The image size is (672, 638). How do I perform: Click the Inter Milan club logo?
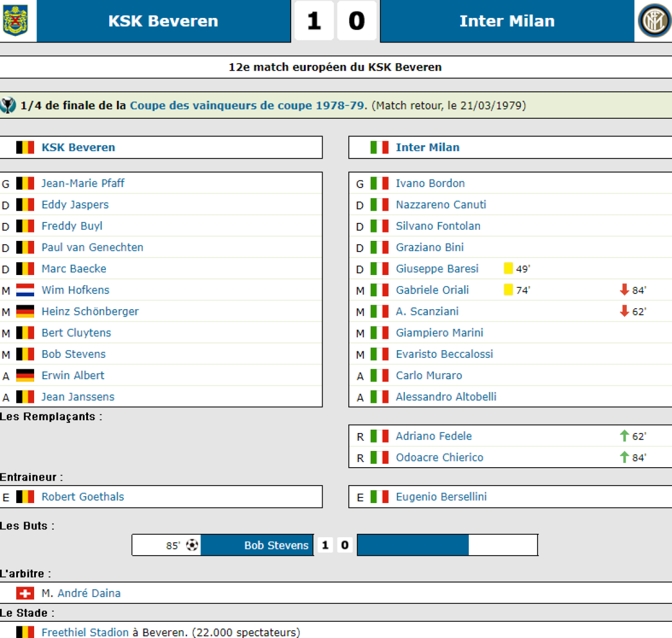pyautogui.click(x=654, y=21)
